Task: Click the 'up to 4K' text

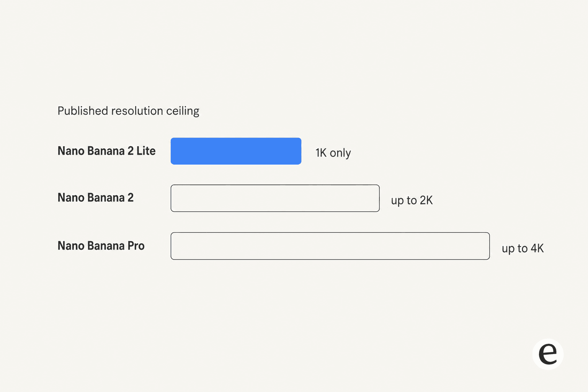Action: click(523, 248)
